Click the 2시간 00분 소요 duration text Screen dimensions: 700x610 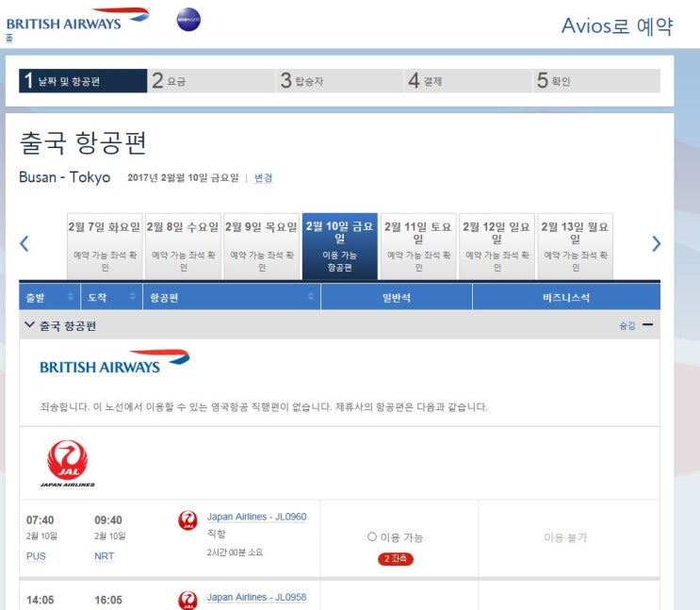[235, 552]
